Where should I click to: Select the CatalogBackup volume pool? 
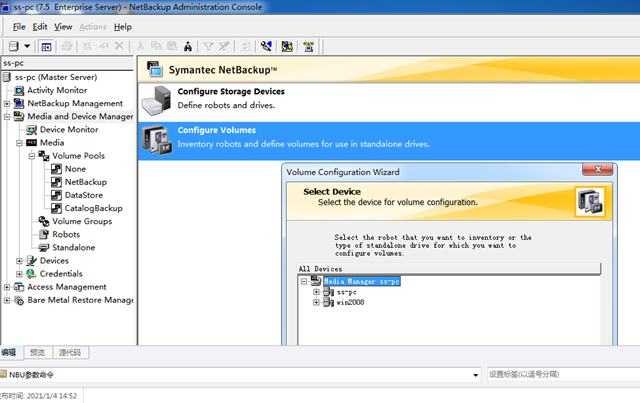click(93, 208)
